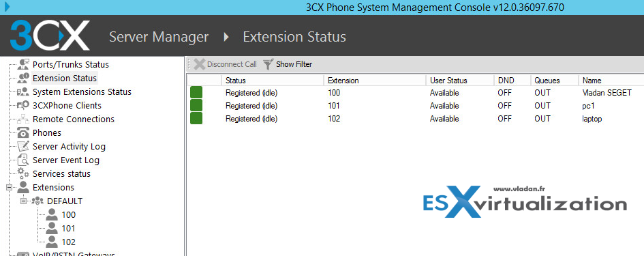Click the Server Activity Log icon

pos(23,146)
